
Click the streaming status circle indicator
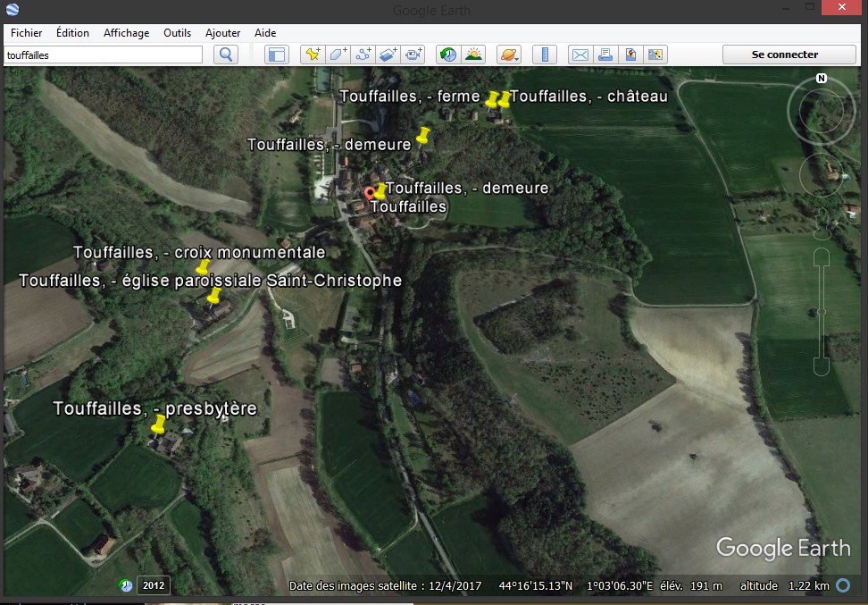[843, 585]
